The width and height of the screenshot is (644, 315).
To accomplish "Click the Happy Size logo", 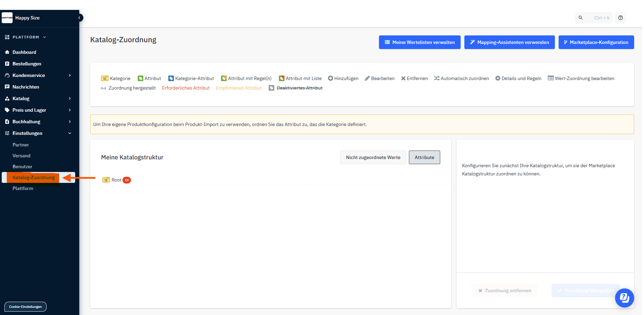I will coord(7,18).
